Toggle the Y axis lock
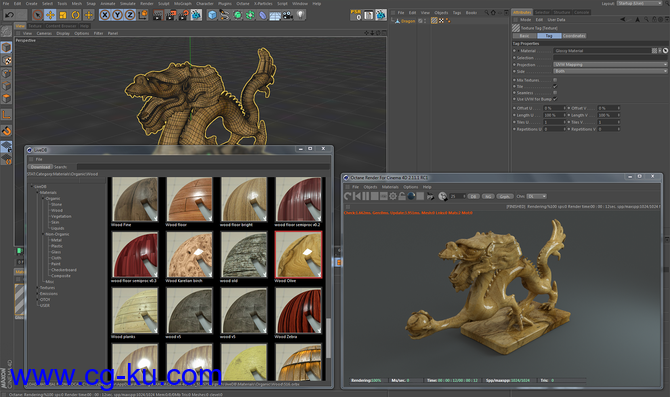 point(118,15)
